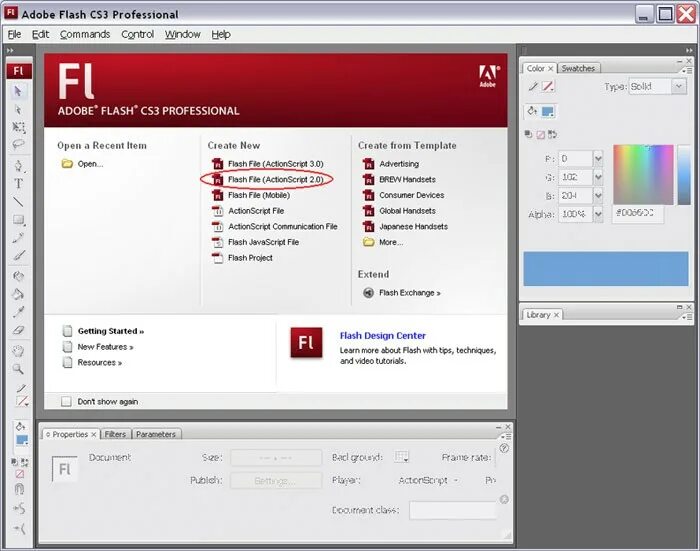Open the Commands menu
The height and width of the screenshot is (551, 700).
[85, 34]
